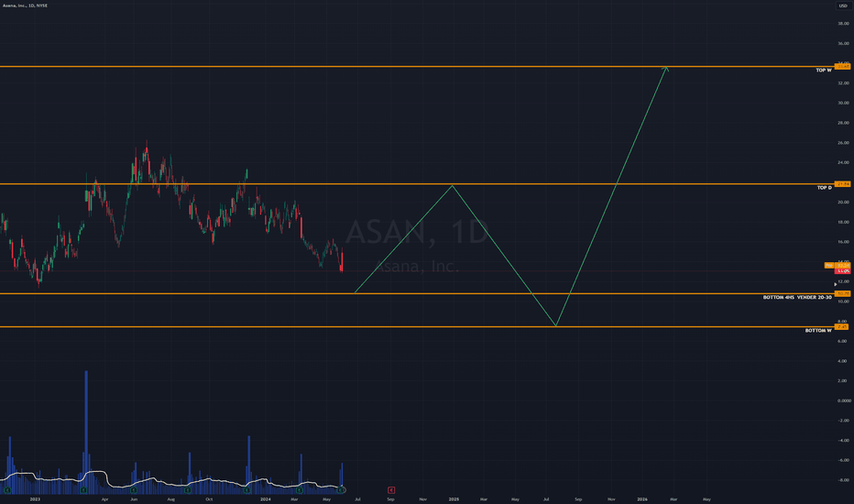Viewport: 854px width, 504px height.
Task: Click the orange TOP D price tag on axis
Action: tap(842, 184)
